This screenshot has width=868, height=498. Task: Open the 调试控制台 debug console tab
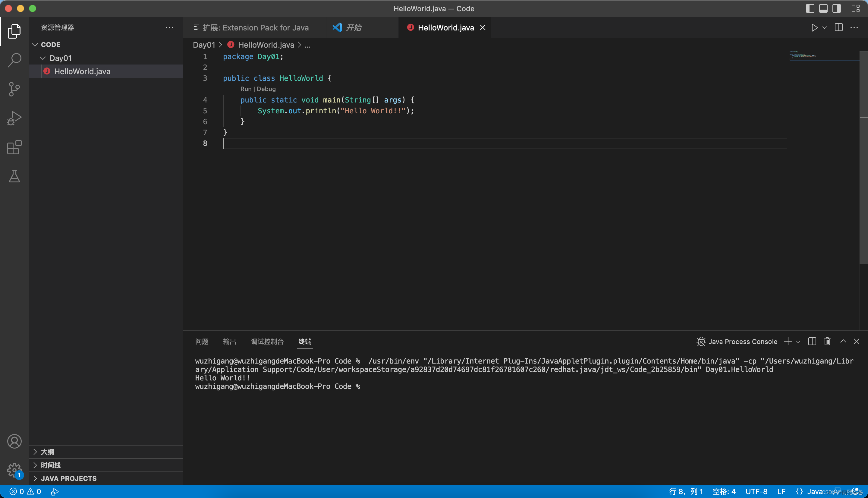[x=267, y=341]
